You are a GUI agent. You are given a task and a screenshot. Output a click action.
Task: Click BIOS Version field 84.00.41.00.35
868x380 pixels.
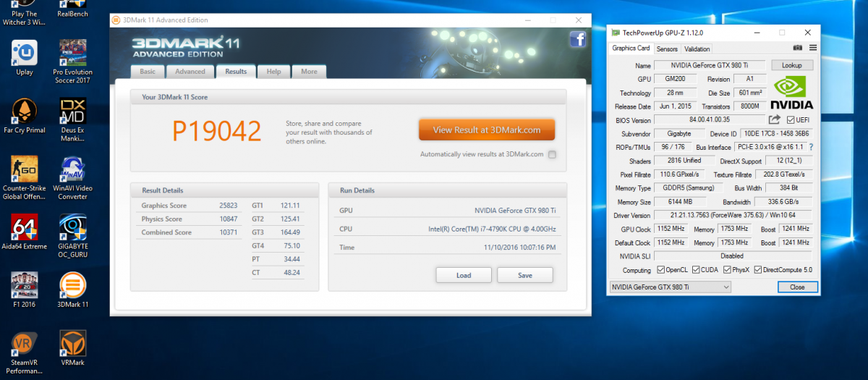710,119
